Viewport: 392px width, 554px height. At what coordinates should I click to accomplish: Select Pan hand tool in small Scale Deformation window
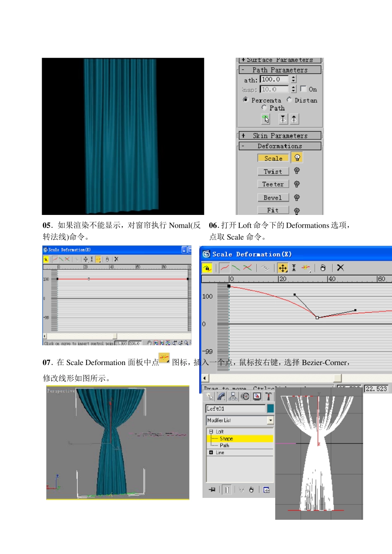[149, 343]
